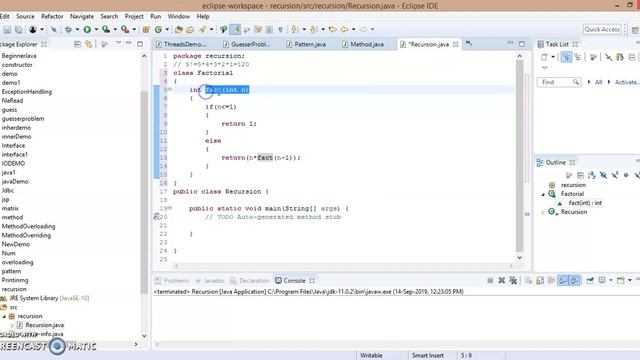
Task: Select ExceptionHandling project in Package Explorer
Action: (x=27, y=91)
